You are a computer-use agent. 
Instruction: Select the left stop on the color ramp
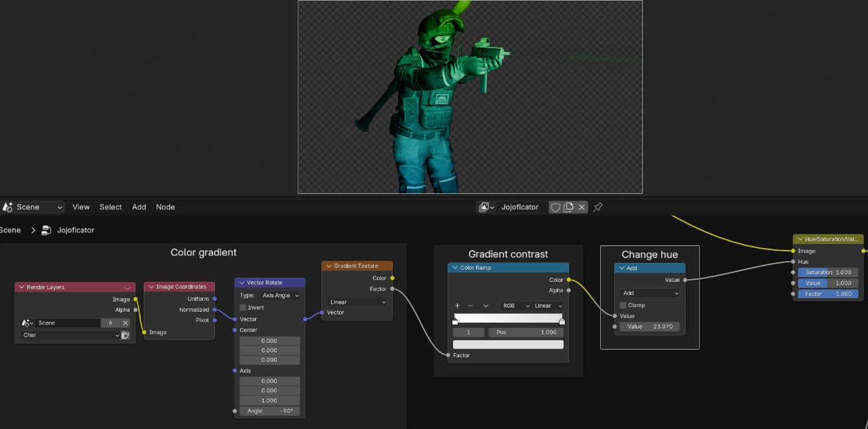(x=455, y=322)
